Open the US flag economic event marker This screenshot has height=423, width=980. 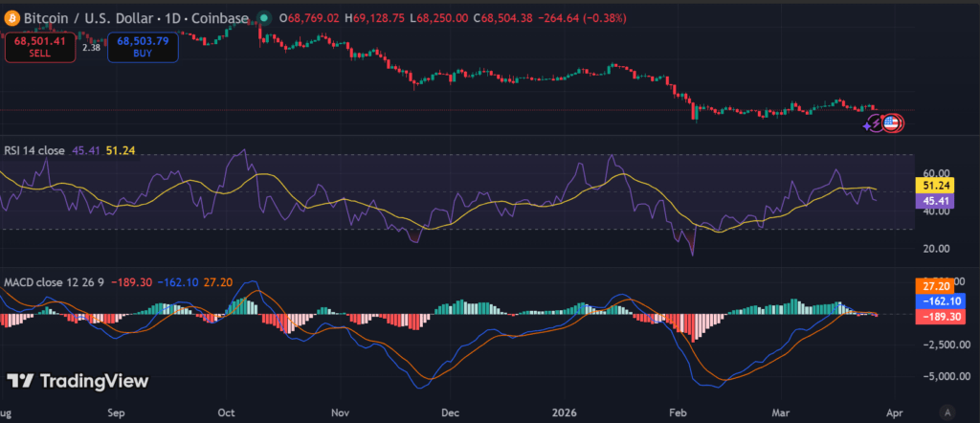click(x=892, y=122)
